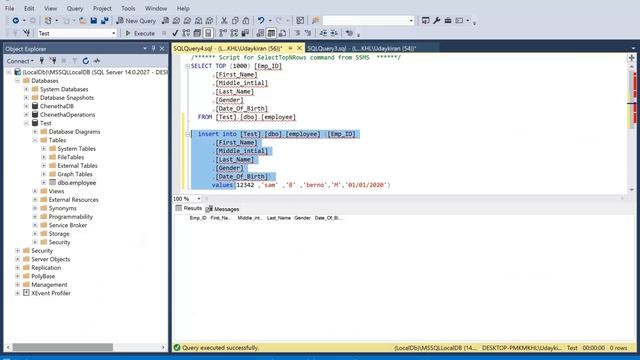This screenshot has height=360, width=640.
Task: Select the ChenethaOperations database
Action: click(x=67, y=115)
